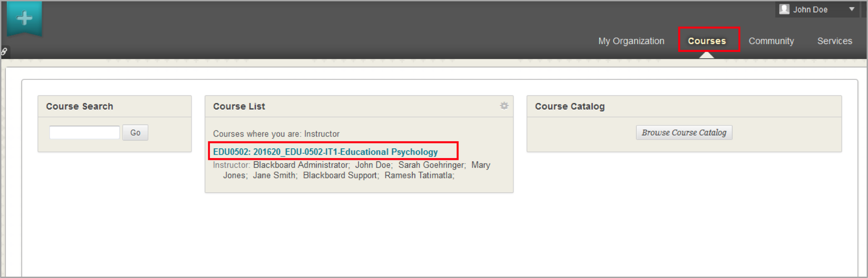Focus the Course Search text field

click(x=84, y=132)
